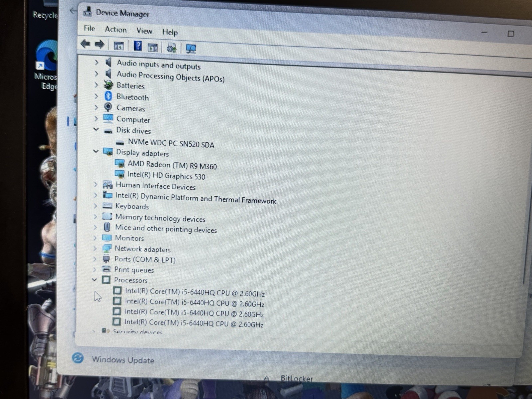This screenshot has width=532, height=399.
Task: Click the Back arrow in Device Manager toolbar
Action: pos(85,44)
